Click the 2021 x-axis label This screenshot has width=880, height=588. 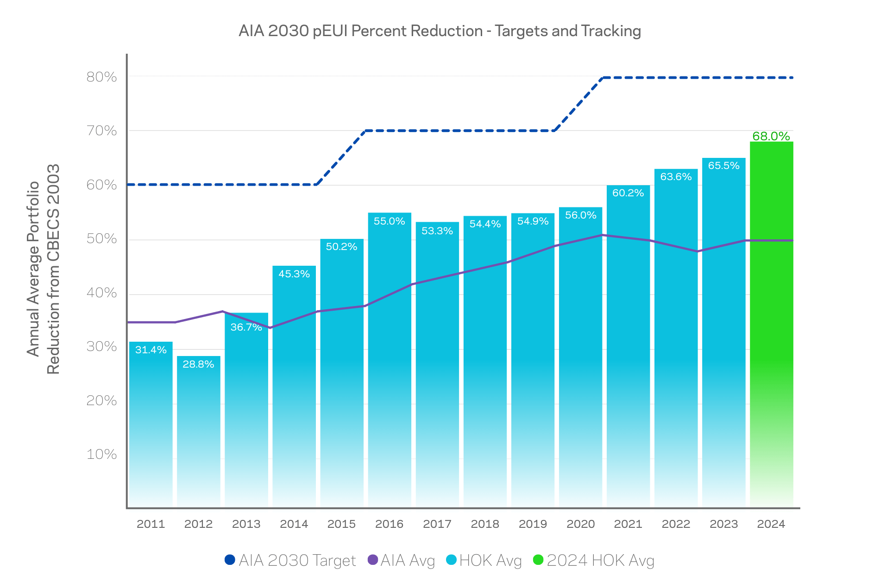point(629,524)
